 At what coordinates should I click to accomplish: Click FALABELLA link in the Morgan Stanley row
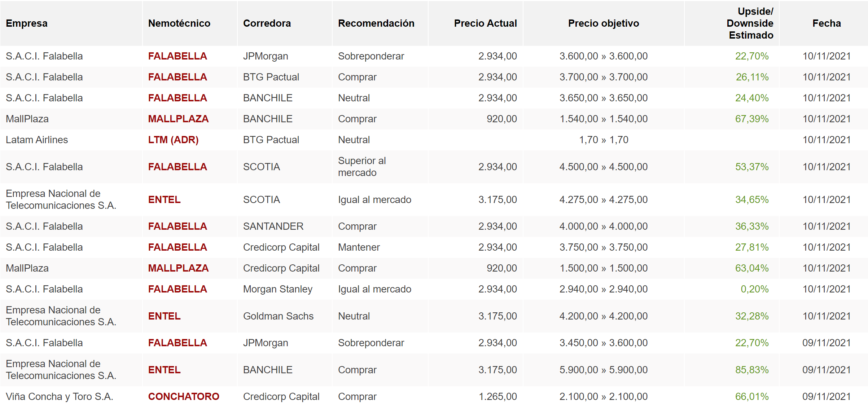click(x=177, y=289)
